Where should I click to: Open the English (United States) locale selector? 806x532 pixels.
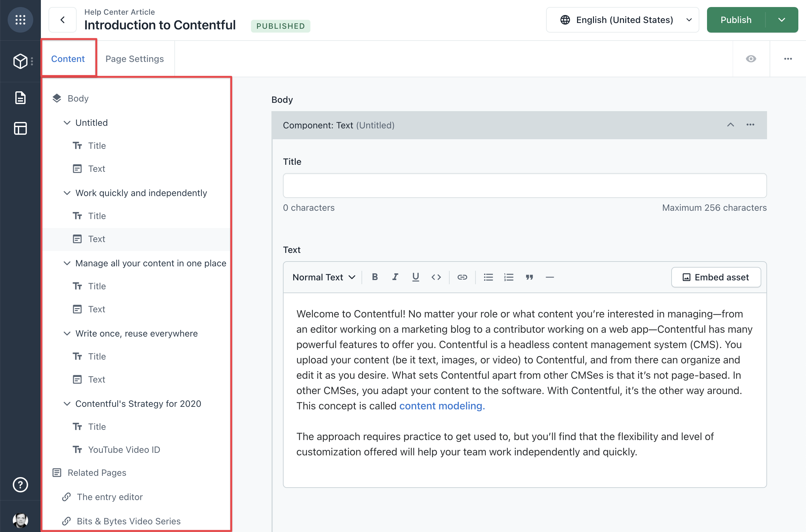(622, 19)
